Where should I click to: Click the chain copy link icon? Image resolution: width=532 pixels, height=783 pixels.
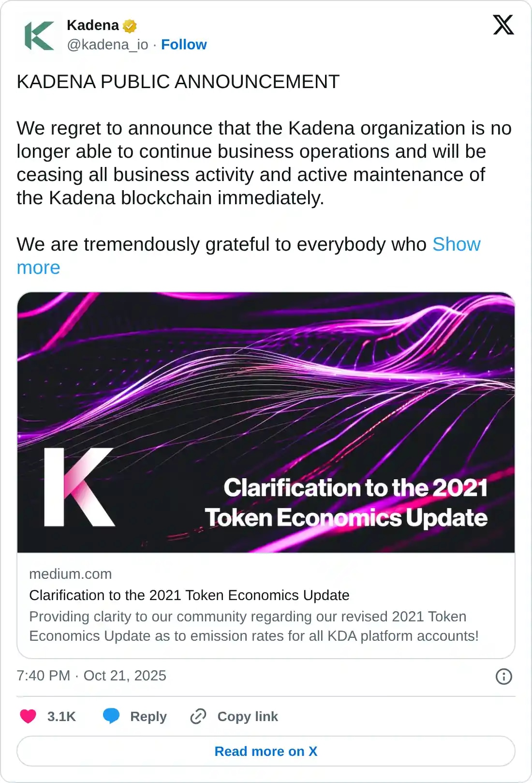(x=198, y=716)
